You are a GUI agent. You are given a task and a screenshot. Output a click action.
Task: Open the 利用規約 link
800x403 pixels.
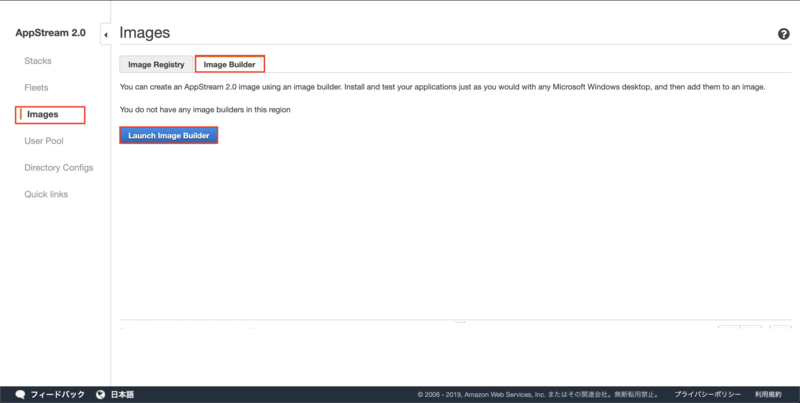(x=768, y=394)
